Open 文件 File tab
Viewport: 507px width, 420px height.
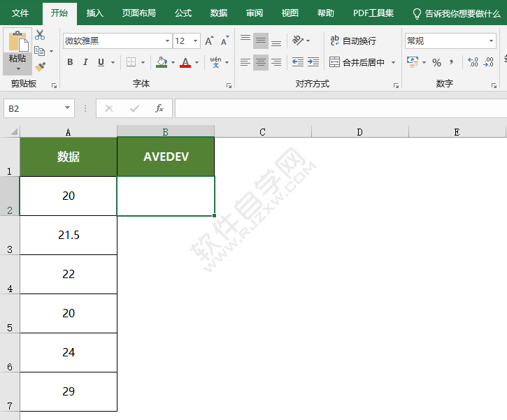tap(20, 13)
